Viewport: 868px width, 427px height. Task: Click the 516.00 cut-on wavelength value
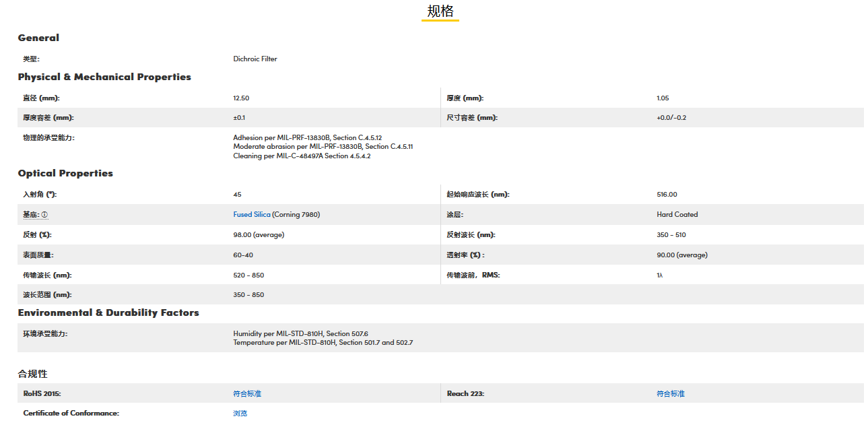[x=667, y=195]
